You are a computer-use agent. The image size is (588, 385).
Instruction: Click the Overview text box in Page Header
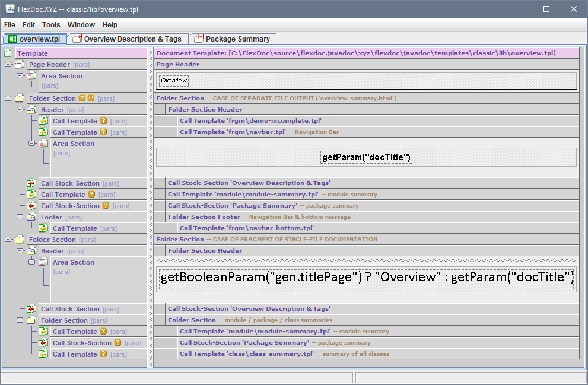174,81
